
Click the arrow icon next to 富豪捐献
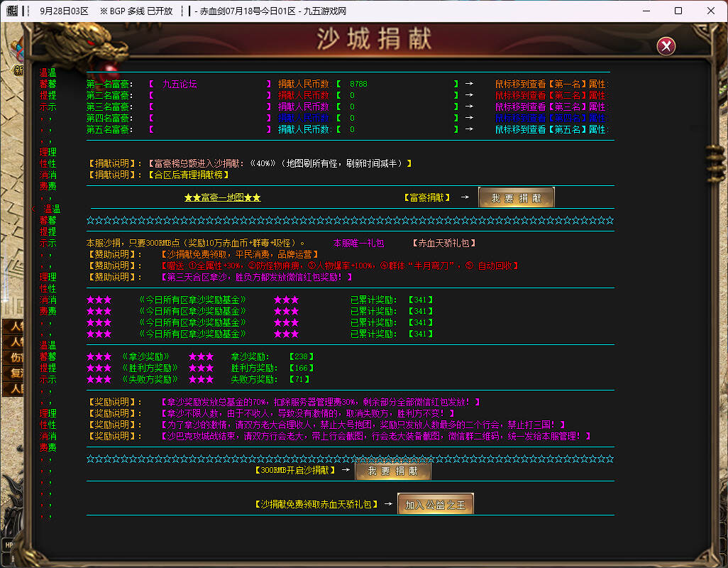465,197
